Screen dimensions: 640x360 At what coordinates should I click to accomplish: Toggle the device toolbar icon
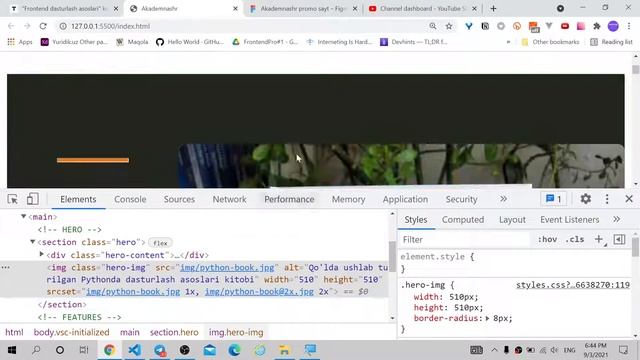click(x=33, y=199)
